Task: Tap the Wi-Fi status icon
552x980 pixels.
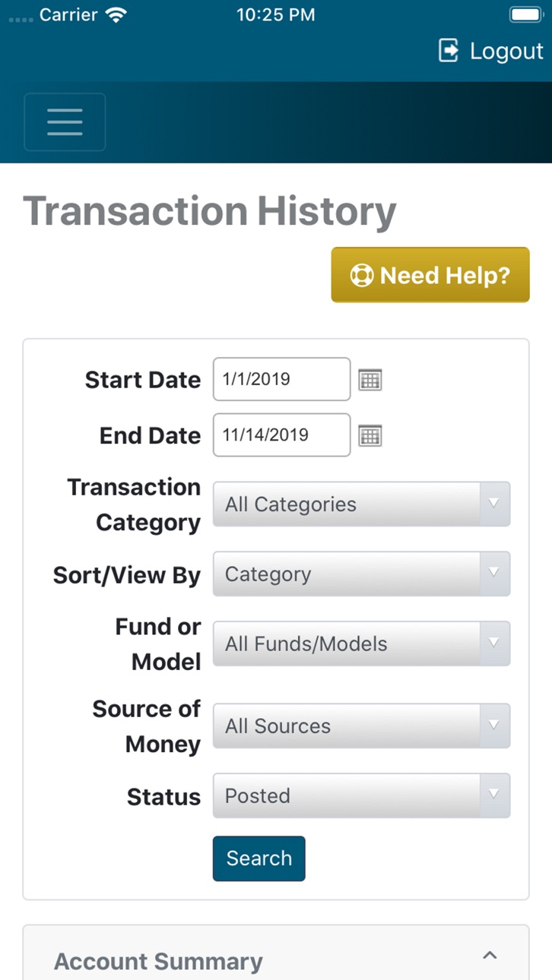Action: (x=116, y=14)
